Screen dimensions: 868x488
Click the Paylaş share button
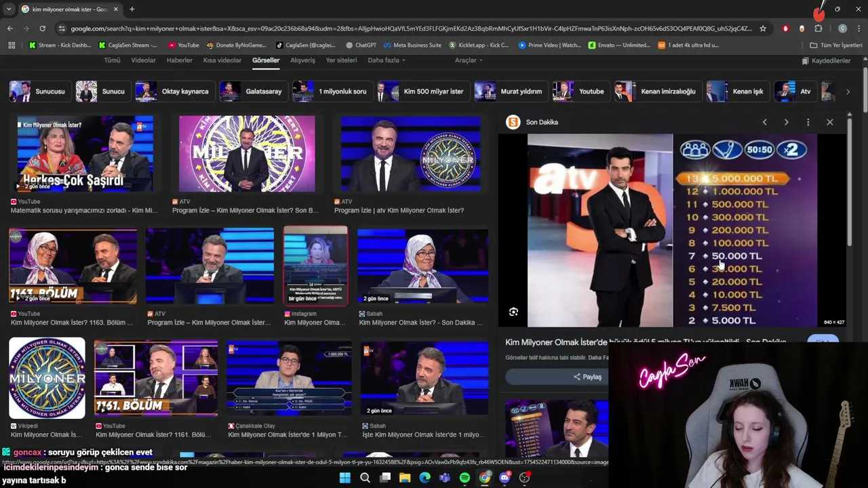[x=587, y=377]
